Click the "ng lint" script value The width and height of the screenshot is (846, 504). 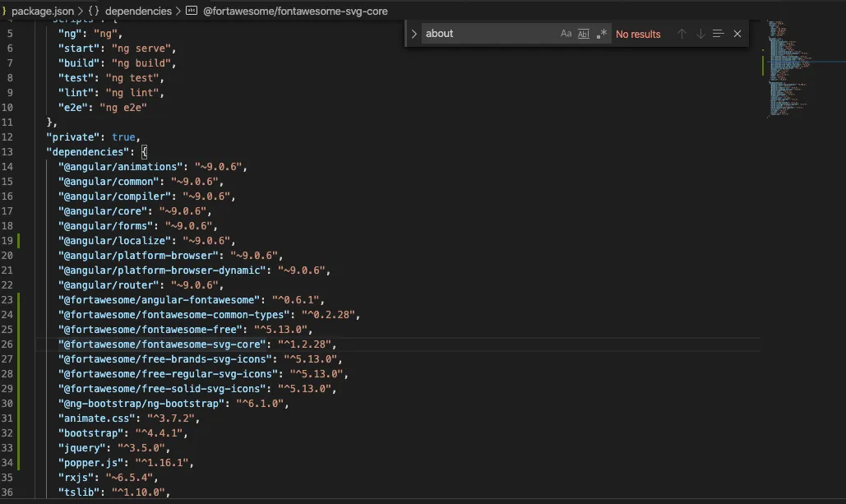pos(132,92)
